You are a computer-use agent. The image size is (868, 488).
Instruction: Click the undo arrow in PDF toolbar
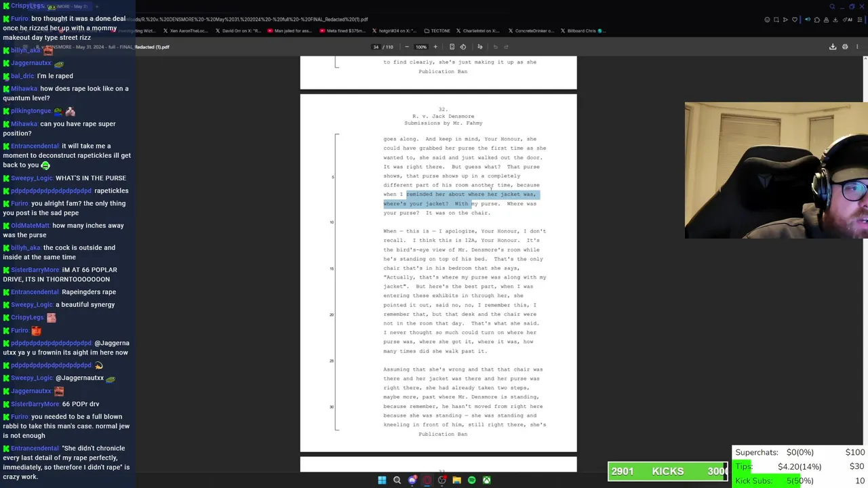(496, 47)
